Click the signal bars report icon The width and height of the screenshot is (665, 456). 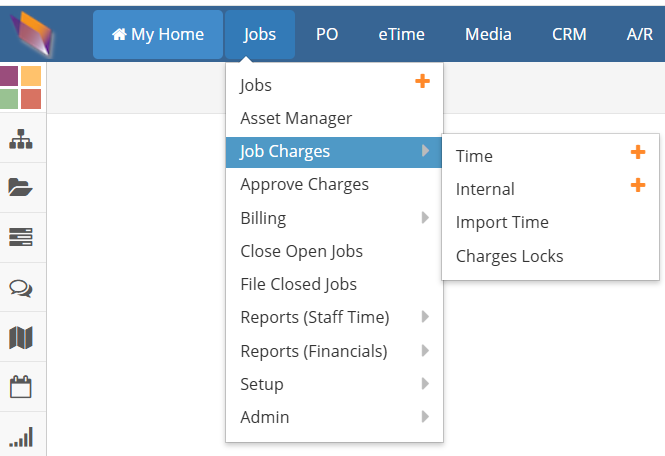click(21, 437)
